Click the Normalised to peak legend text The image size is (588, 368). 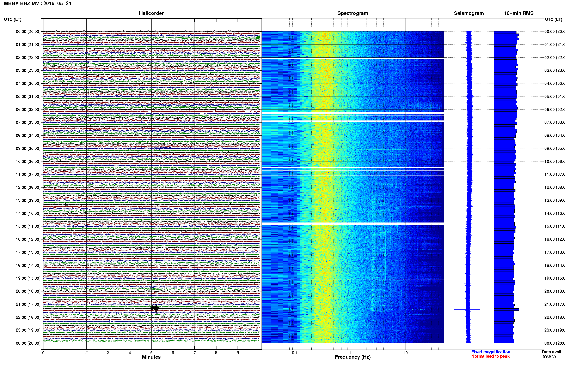(490, 356)
